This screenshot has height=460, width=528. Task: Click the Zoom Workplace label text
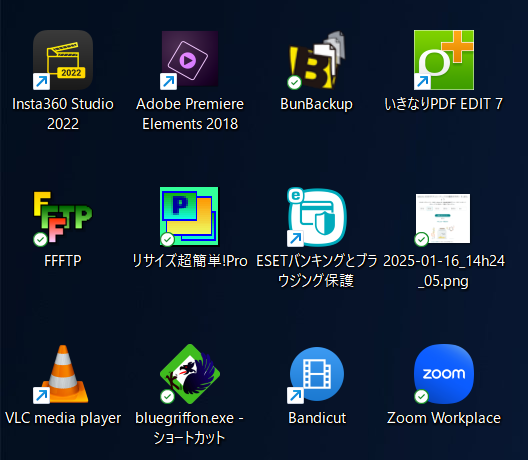click(x=444, y=418)
